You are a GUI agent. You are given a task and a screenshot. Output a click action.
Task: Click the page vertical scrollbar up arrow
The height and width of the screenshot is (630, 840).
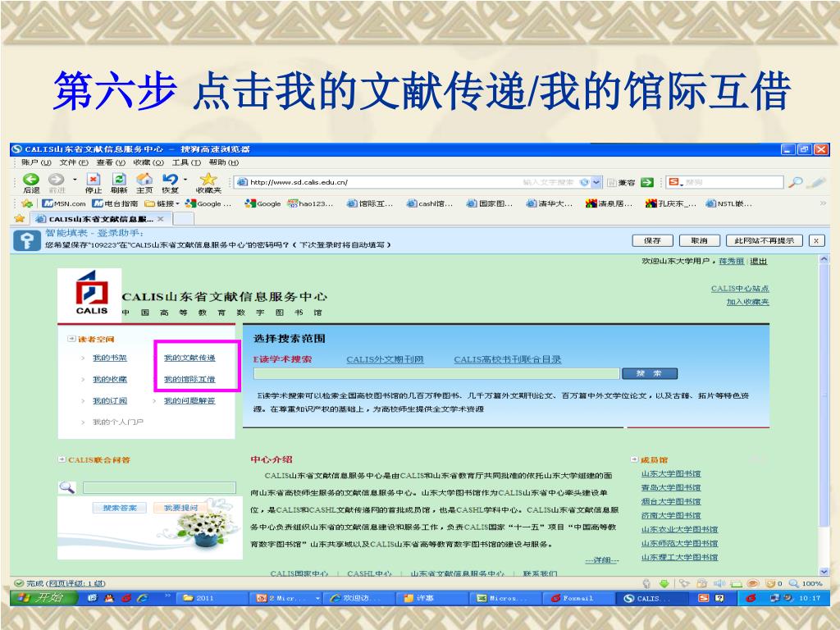(x=824, y=259)
